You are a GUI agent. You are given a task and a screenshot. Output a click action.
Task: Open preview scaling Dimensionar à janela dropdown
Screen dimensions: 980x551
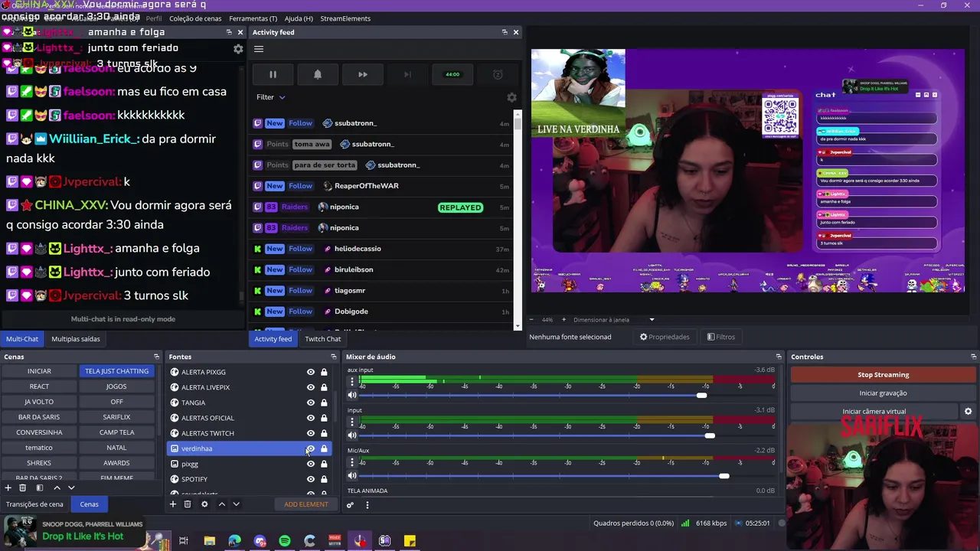click(615, 320)
